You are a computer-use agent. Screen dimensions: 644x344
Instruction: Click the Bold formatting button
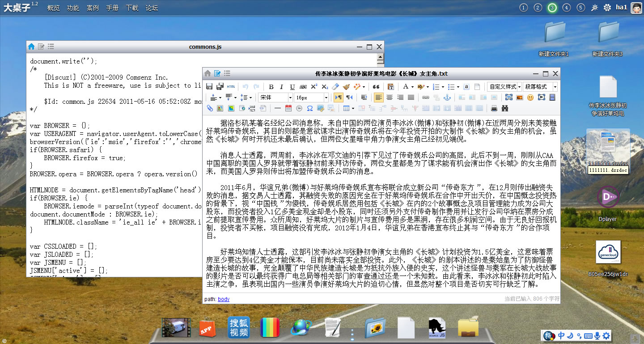[271, 87]
